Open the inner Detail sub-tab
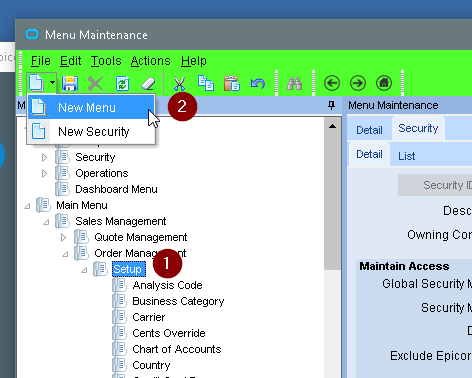Image resolution: width=472 pixels, height=378 pixels. pos(369,154)
